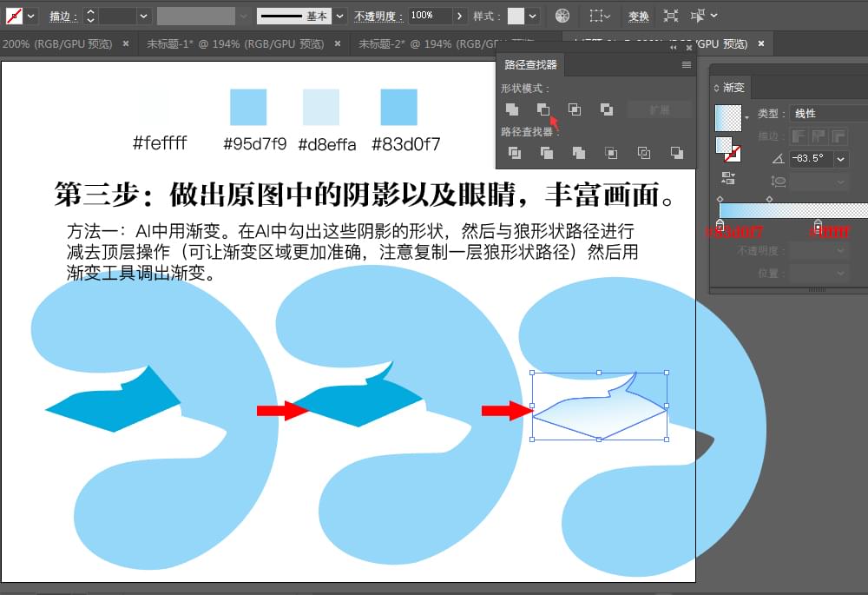The width and height of the screenshot is (868, 595).
Task: Select the 渐变 panel tab
Action: (733, 88)
